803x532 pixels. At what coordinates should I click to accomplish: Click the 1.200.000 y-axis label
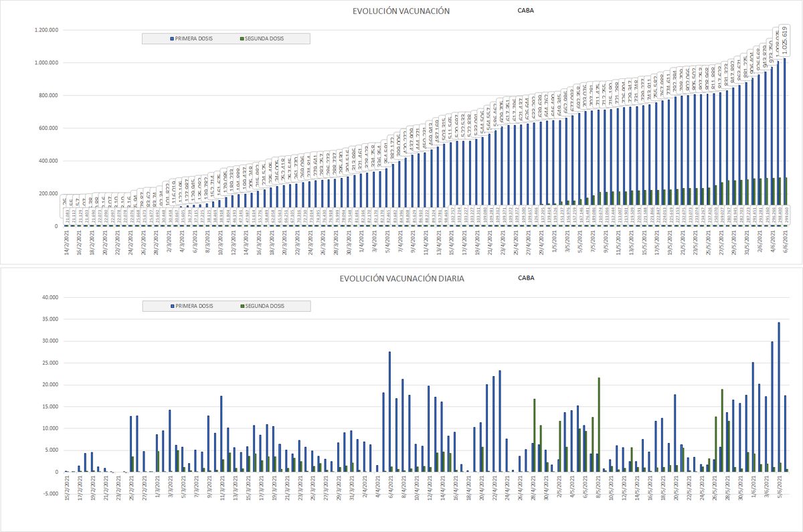click(x=47, y=30)
